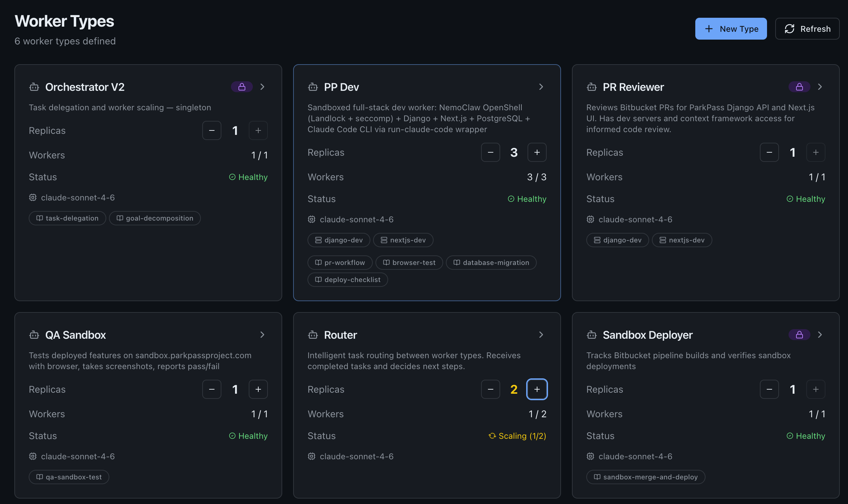Click the task-delegation skill badge on Orchestrator V2
Image resolution: width=848 pixels, height=504 pixels.
pos(67,218)
